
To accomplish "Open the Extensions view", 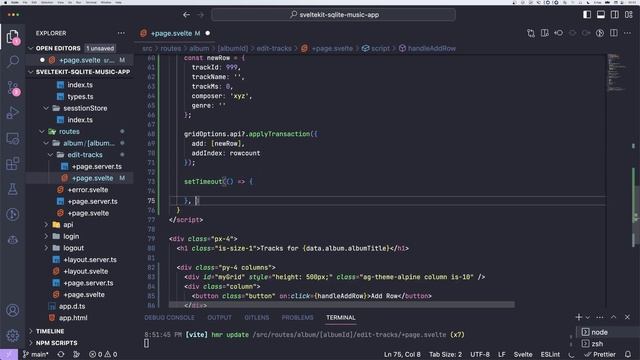I will point(13,164).
